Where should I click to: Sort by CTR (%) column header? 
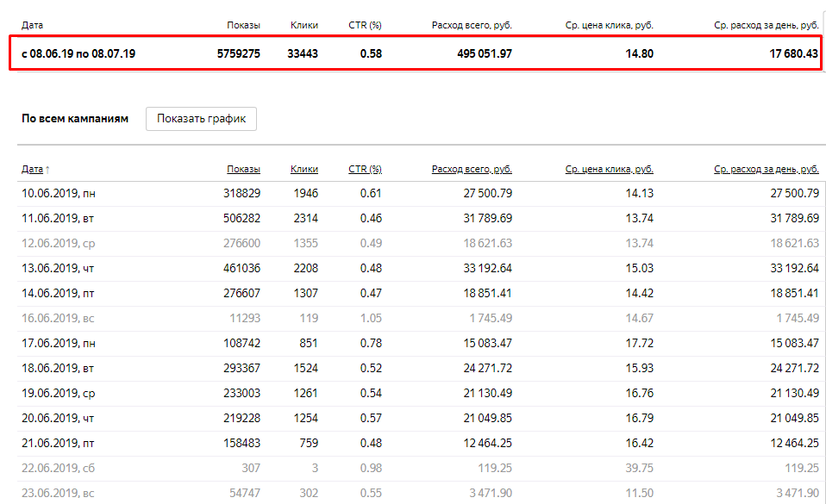[x=365, y=169]
